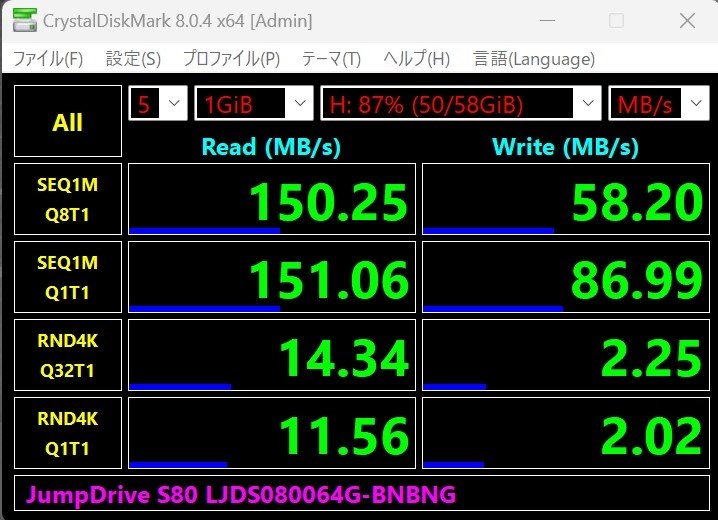Image resolution: width=718 pixels, height=520 pixels.
Task: Expand the MB/s unit dropdown
Action: [659, 103]
